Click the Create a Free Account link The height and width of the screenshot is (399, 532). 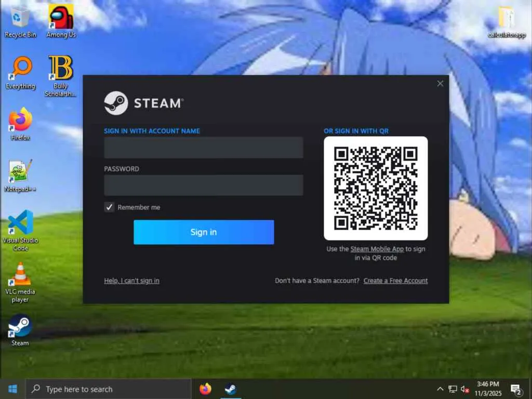[395, 281]
